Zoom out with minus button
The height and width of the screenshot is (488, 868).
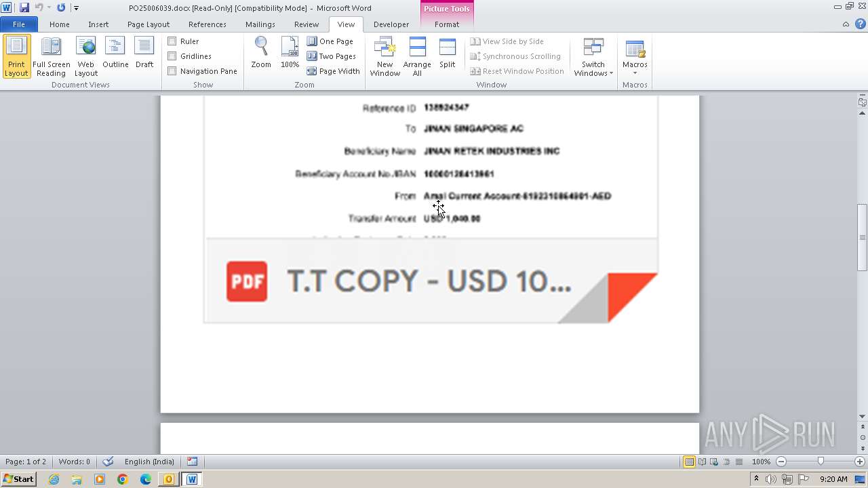click(781, 462)
